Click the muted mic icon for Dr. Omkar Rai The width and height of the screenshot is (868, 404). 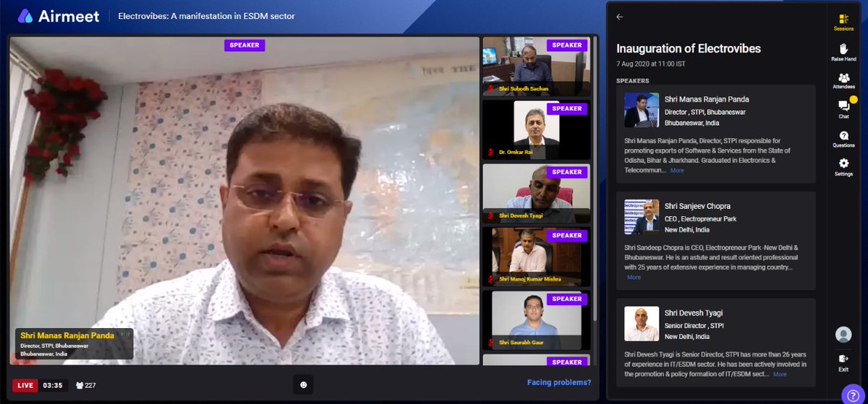491,152
